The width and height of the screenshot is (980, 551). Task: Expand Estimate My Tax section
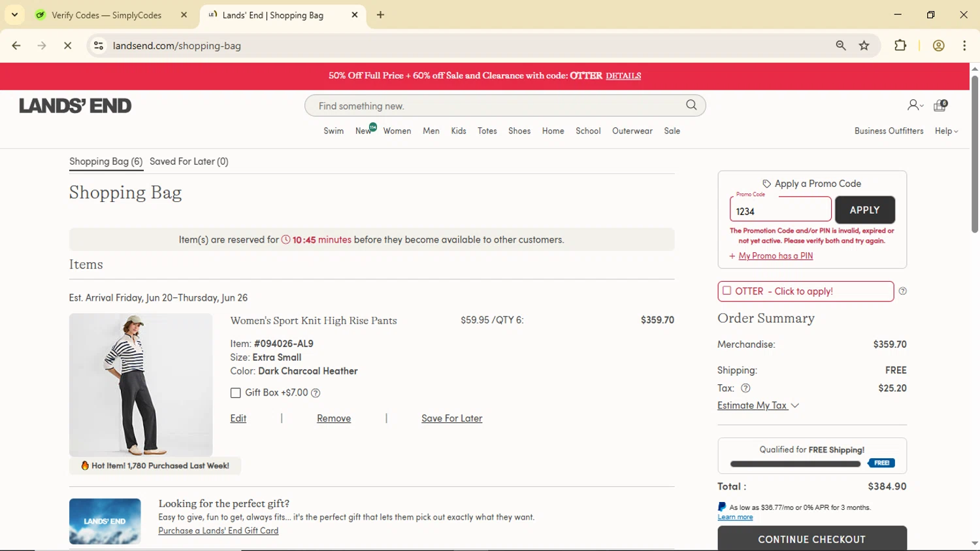758,406
